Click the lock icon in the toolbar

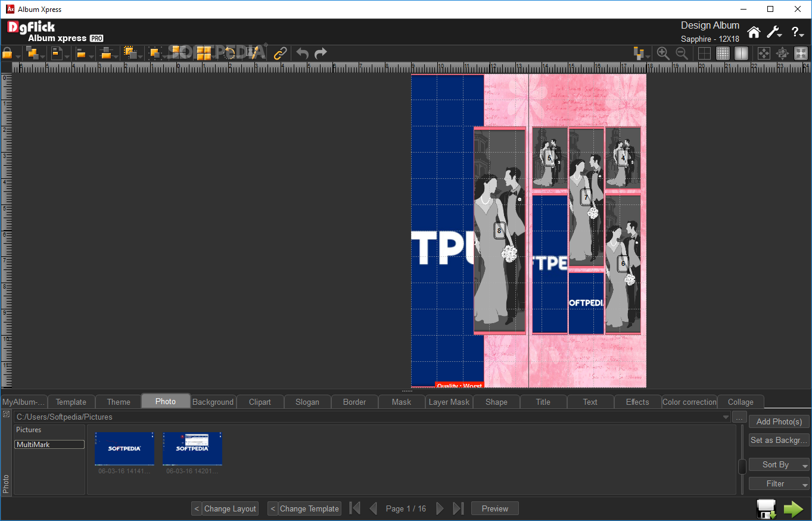point(7,53)
